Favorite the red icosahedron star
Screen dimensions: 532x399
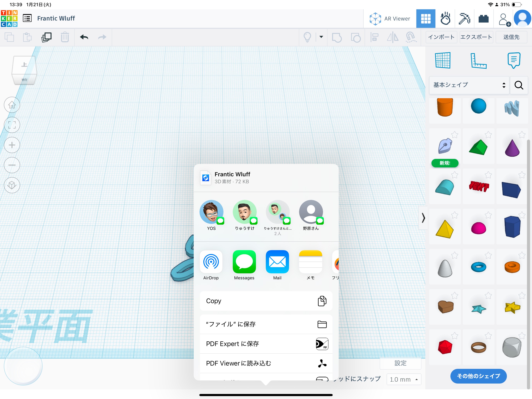pyautogui.click(x=454, y=336)
